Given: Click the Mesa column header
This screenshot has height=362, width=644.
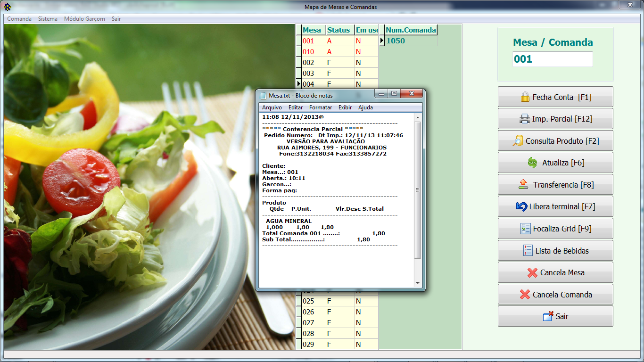Looking at the screenshot, I should tap(314, 30).
